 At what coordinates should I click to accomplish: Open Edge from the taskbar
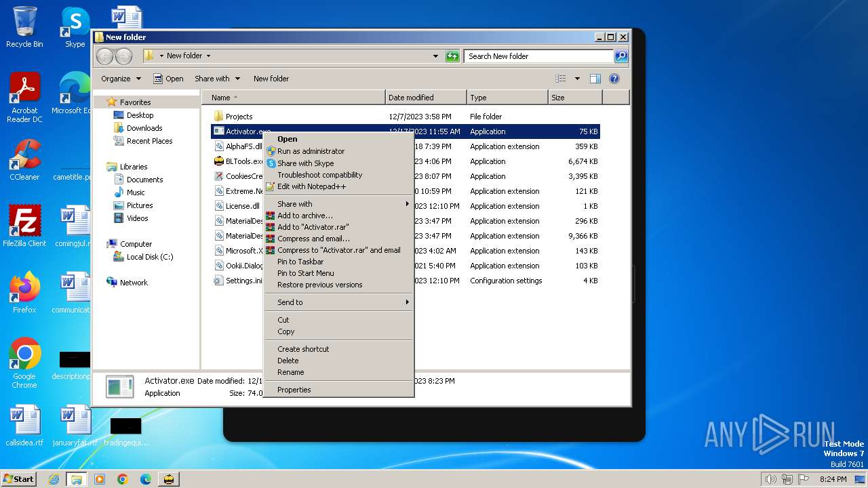click(145, 479)
